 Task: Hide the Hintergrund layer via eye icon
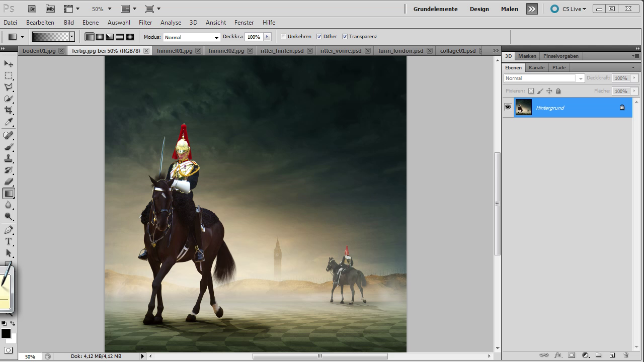tap(508, 107)
